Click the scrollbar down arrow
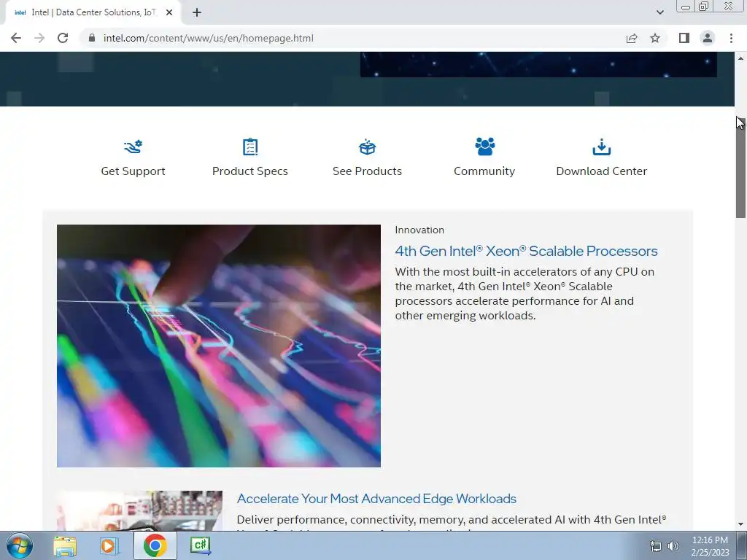The height and width of the screenshot is (560, 747). [741, 524]
